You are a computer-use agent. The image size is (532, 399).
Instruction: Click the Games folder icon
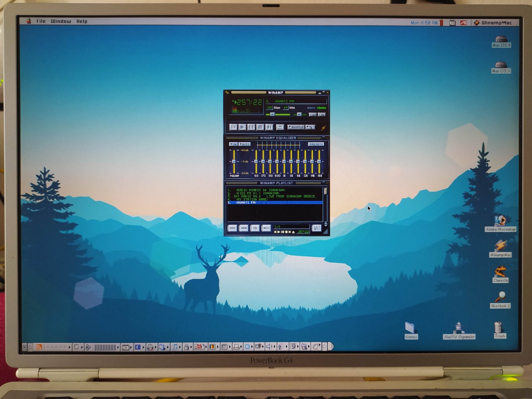(x=411, y=330)
